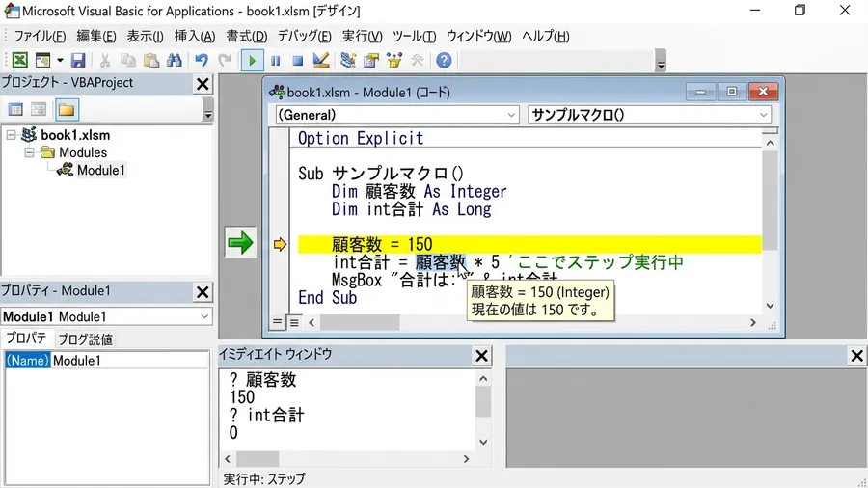
Task: Click View Code icon in project panel
Action: click(15, 110)
